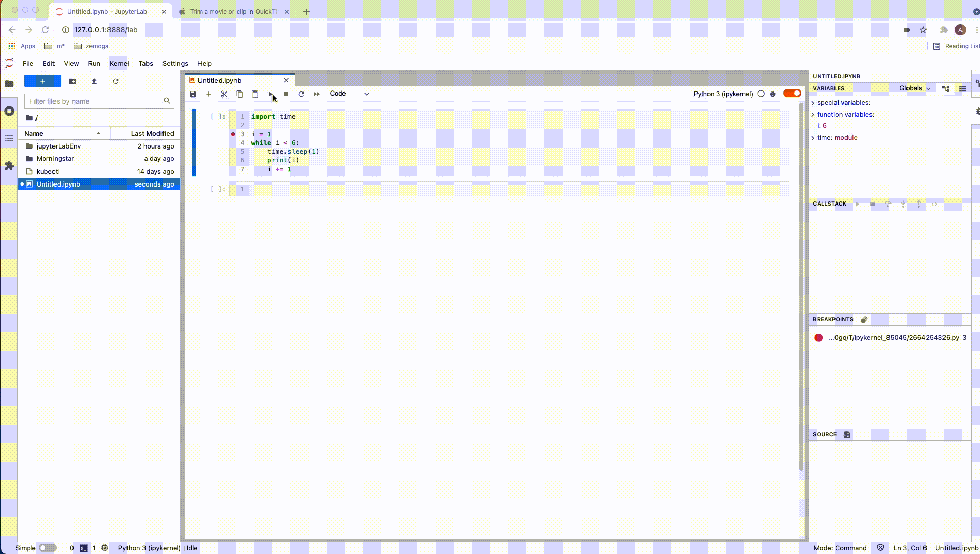
Task: Open the Extension Manager puzzle icon
Action: (x=9, y=165)
